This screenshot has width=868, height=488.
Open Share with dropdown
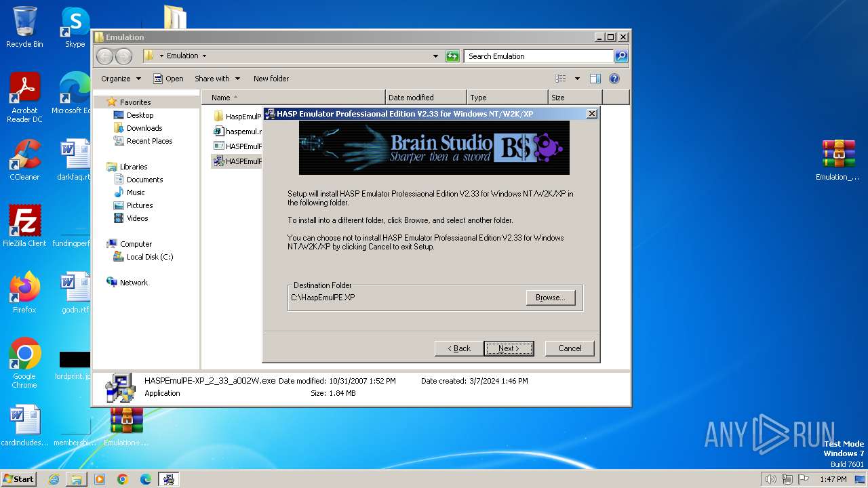[x=217, y=79]
